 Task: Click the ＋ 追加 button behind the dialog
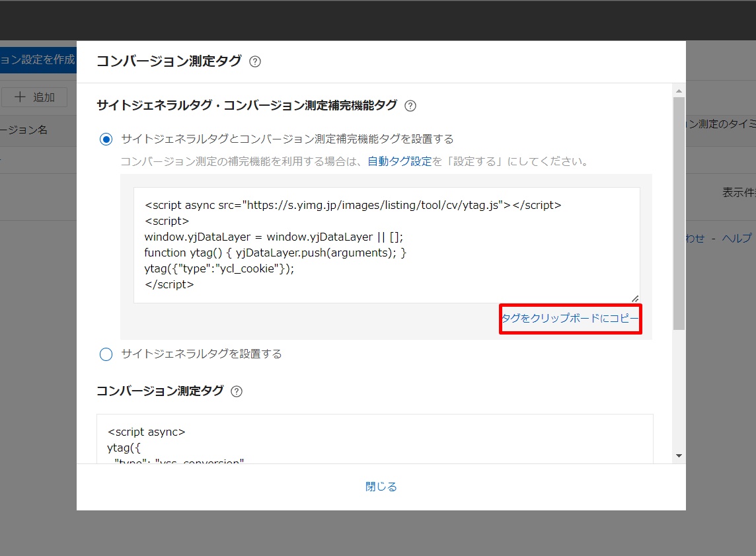(x=34, y=97)
